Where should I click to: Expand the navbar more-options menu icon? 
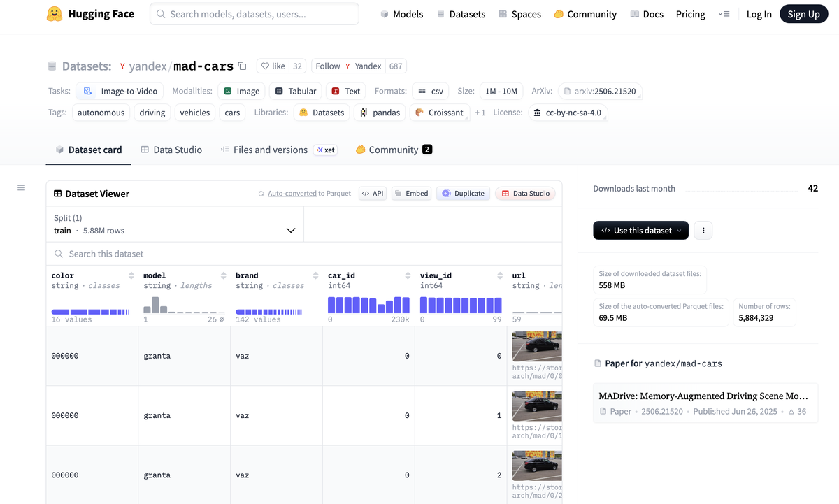(x=724, y=14)
